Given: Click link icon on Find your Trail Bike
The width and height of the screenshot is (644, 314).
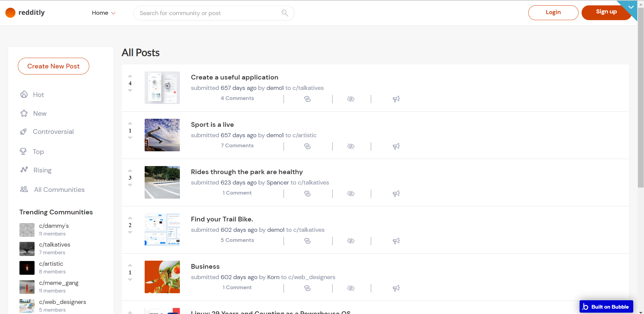Looking at the screenshot, I should pos(307,241).
